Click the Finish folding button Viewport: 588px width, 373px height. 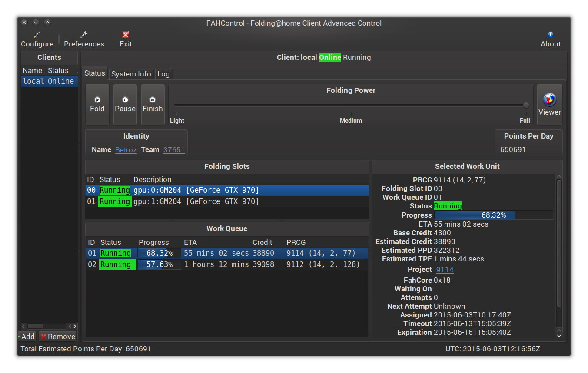click(153, 105)
